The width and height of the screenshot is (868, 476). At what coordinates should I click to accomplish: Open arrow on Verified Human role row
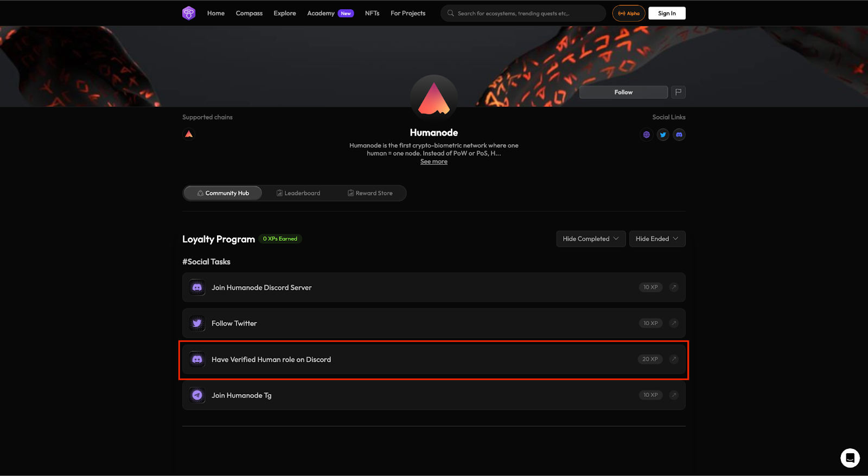coord(674,359)
